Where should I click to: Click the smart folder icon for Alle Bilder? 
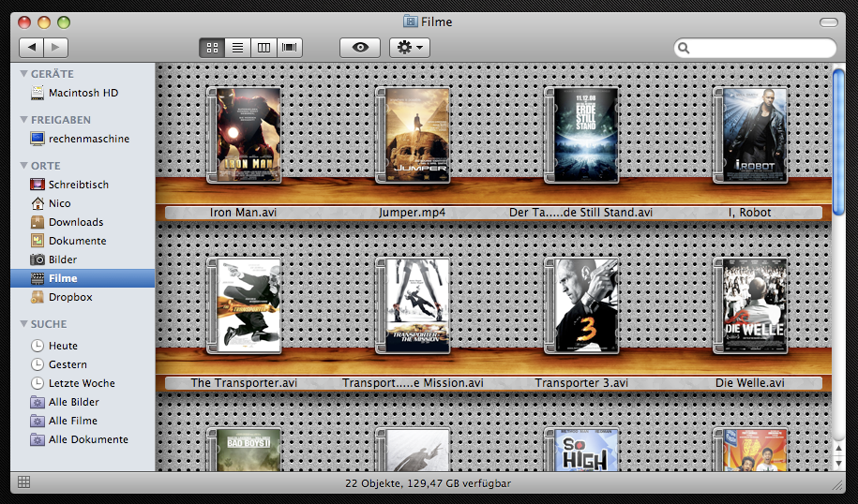pos(38,402)
